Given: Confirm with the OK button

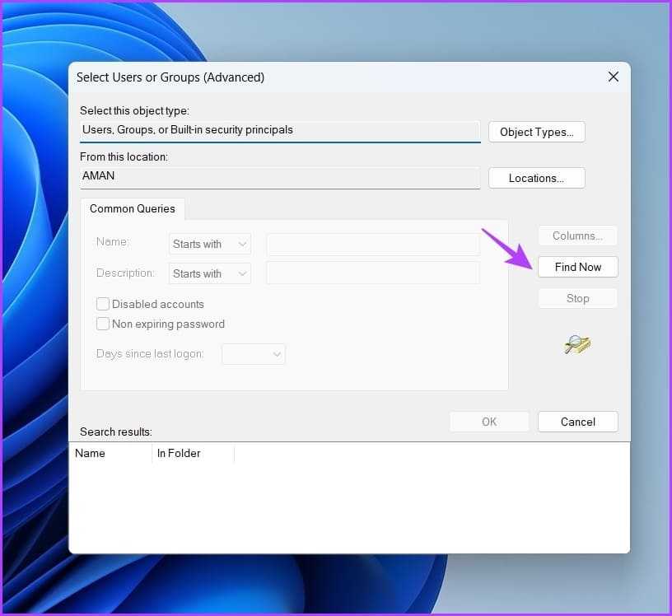Looking at the screenshot, I should coord(489,422).
